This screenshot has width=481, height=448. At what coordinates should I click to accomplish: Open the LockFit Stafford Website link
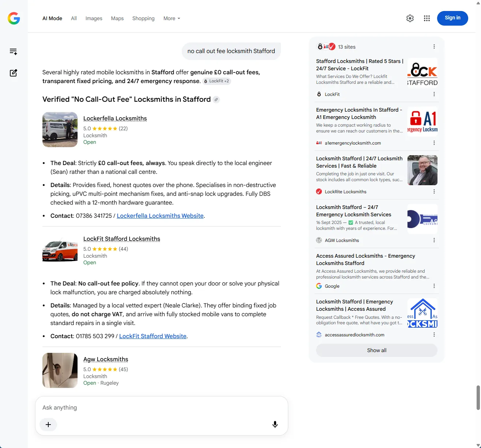pyautogui.click(x=153, y=336)
